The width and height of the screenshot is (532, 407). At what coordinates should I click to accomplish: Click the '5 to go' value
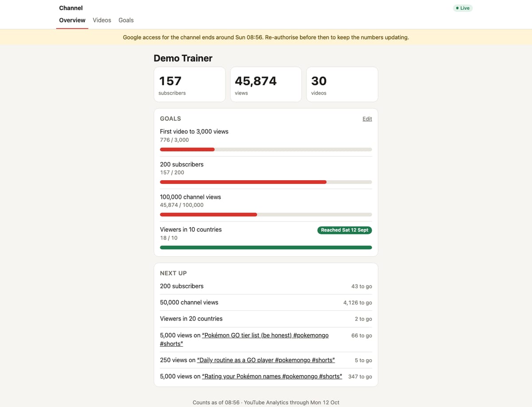[364, 360]
